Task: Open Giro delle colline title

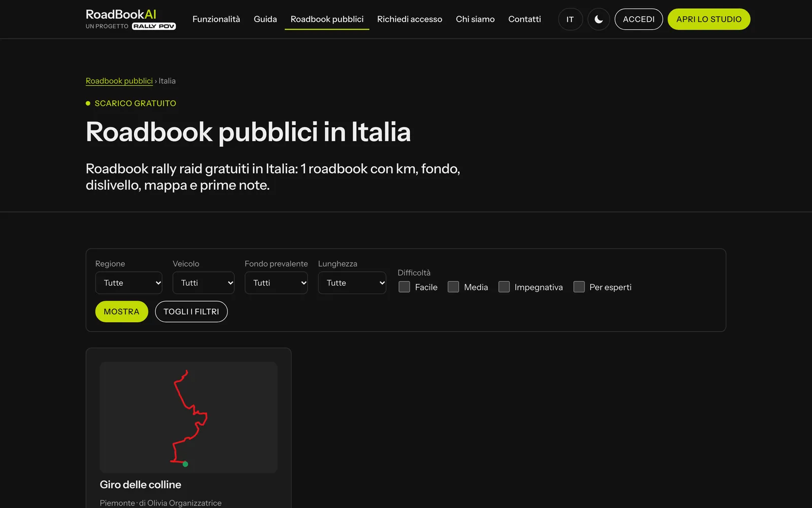Action: [x=141, y=485]
